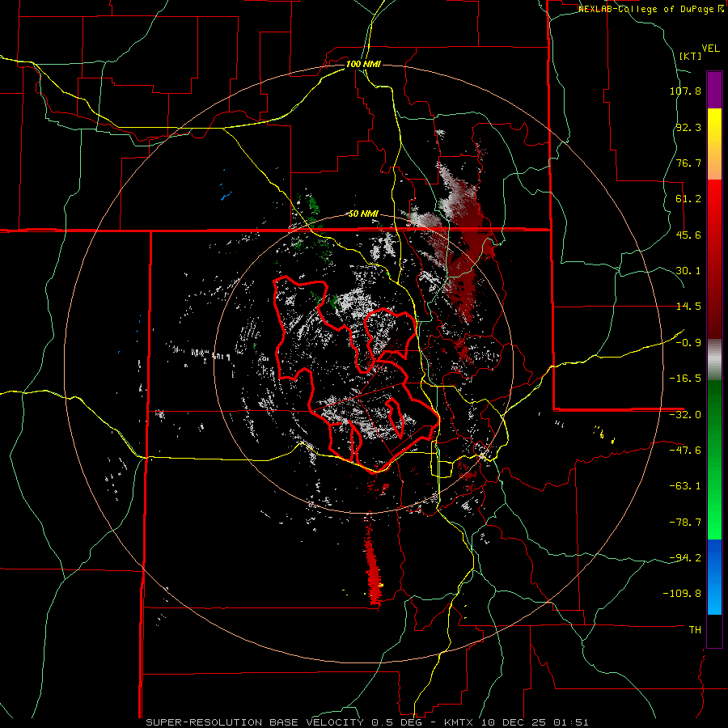Pick the purple segment of the velocity color bar
The height and width of the screenshot is (728, 728).
pos(714,90)
